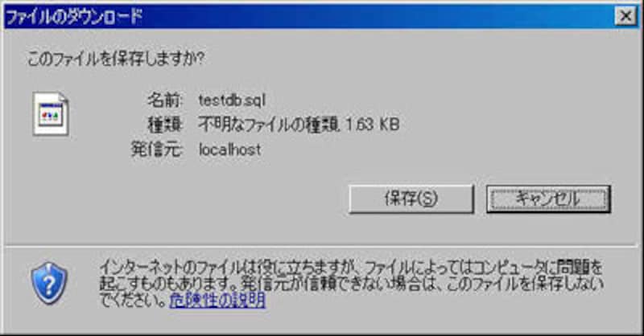Click the 名前 label
This screenshot has height=336, width=644.
click(165, 100)
